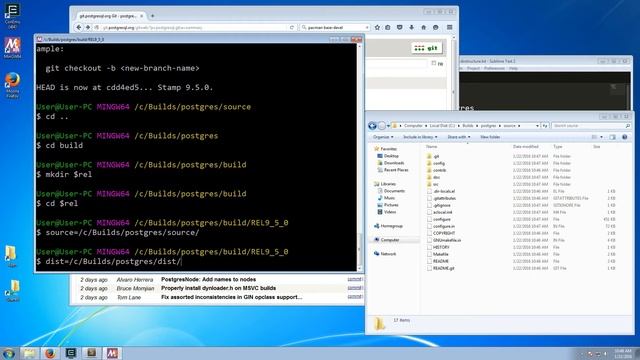
Task: Select the HISTORY file
Action: coord(438,247)
